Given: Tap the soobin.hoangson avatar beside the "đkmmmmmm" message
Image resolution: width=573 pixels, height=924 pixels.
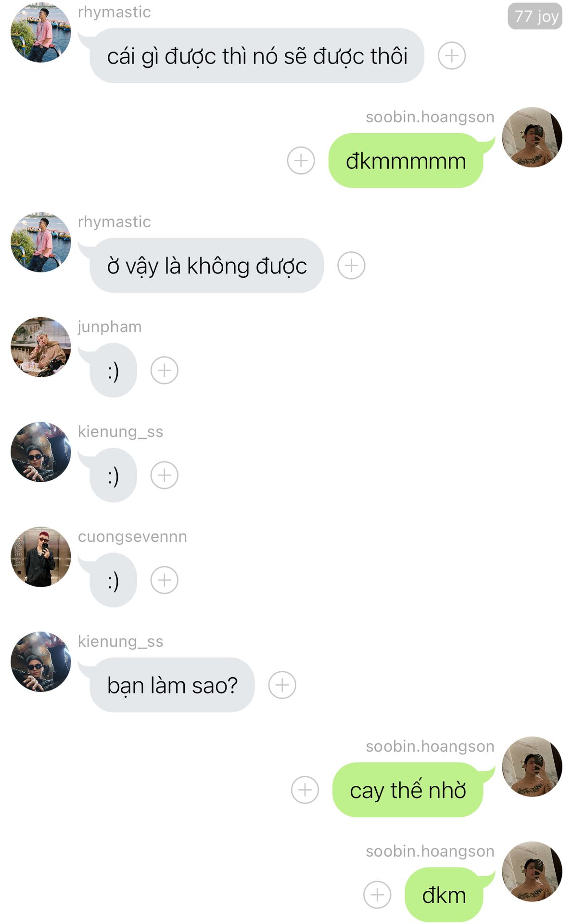Looking at the screenshot, I should click(532, 137).
